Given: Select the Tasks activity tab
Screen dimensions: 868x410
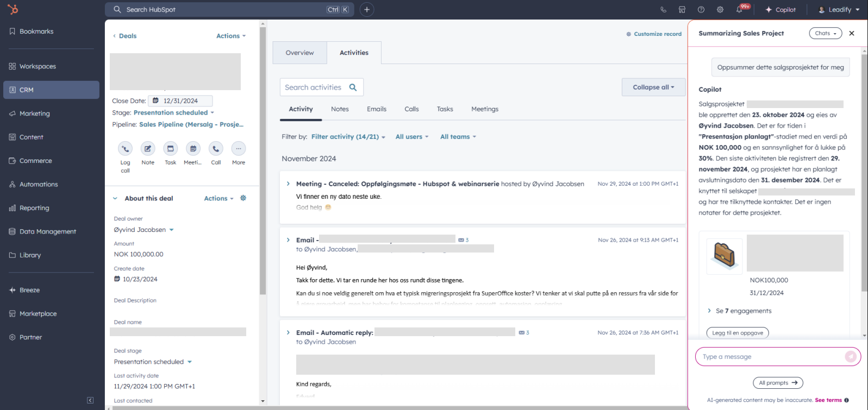Looking at the screenshot, I should [x=445, y=109].
